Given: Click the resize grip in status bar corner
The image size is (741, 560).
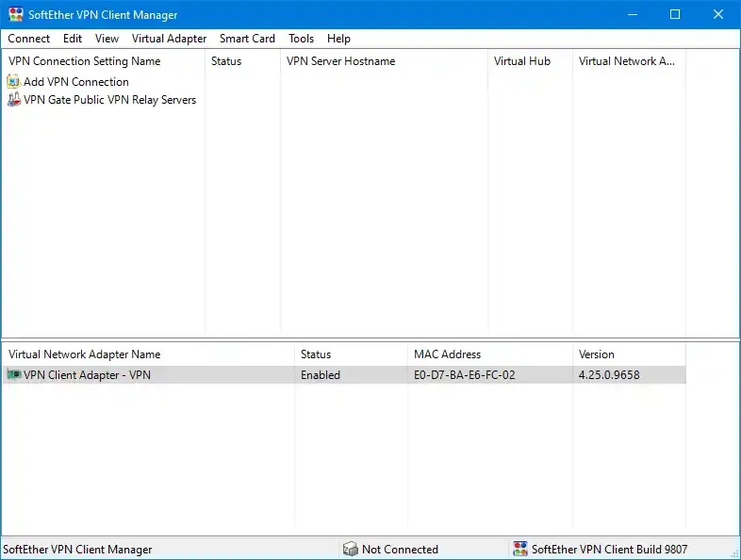Looking at the screenshot, I should 733,552.
